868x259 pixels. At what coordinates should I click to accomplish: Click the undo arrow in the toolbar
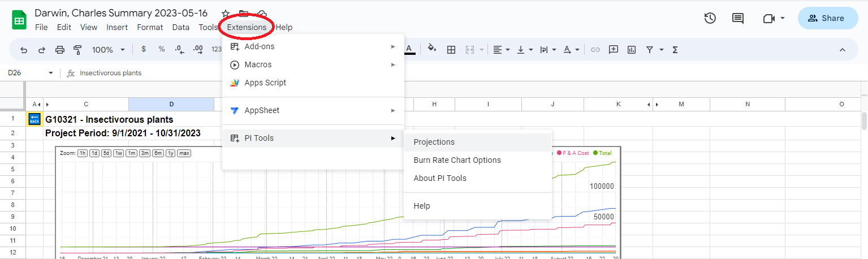point(24,50)
